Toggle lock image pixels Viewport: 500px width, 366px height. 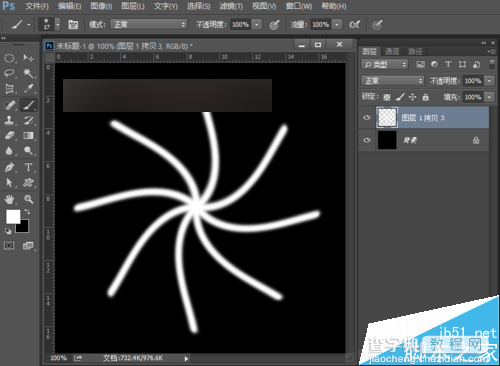(x=400, y=97)
